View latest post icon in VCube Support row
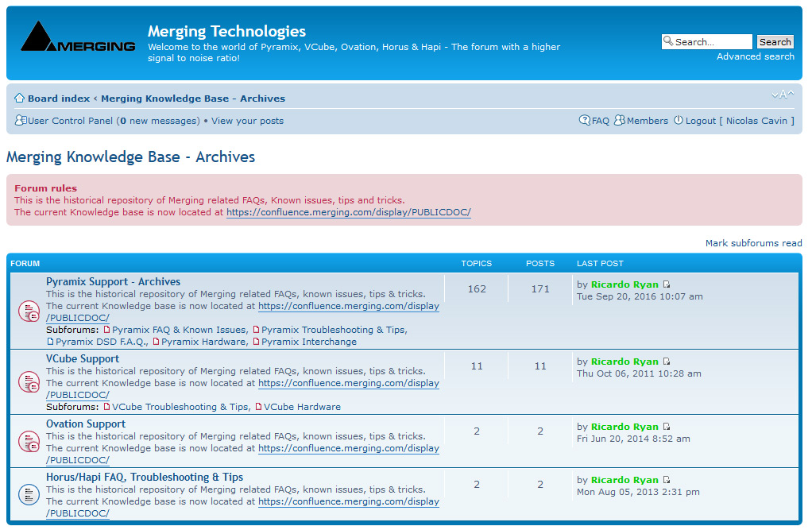 pyautogui.click(x=667, y=362)
